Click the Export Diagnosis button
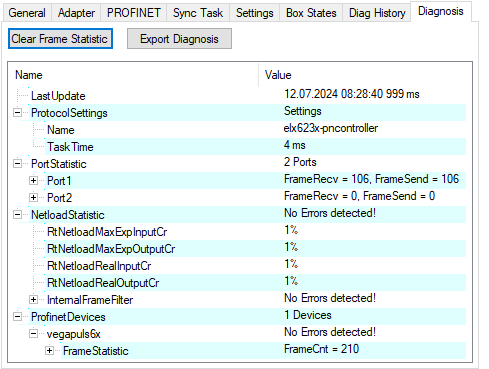The width and height of the screenshot is (489, 369). pyautogui.click(x=179, y=39)
